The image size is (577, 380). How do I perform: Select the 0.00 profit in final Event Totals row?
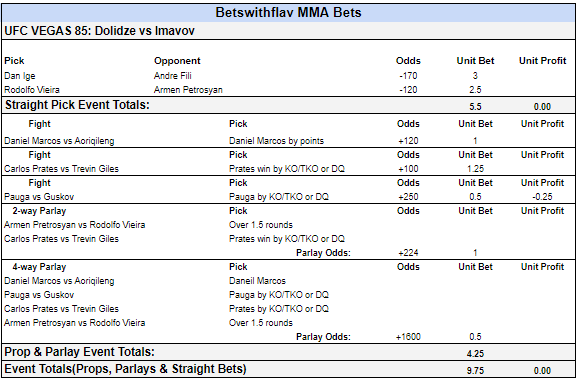(542, 370)
